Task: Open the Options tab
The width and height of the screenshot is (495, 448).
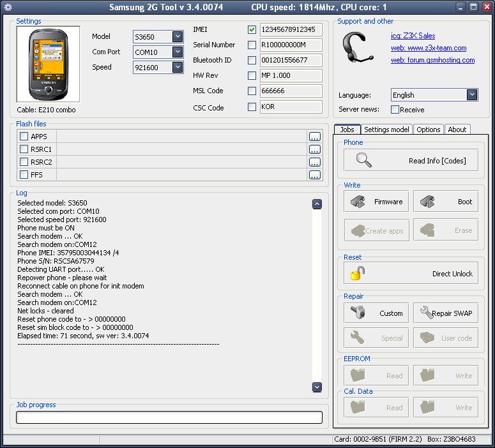Action: 428,130
